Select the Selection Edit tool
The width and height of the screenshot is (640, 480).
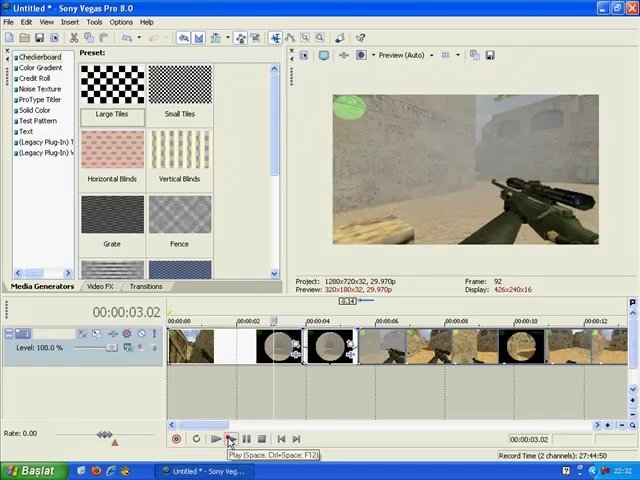(x=305, y=38)
